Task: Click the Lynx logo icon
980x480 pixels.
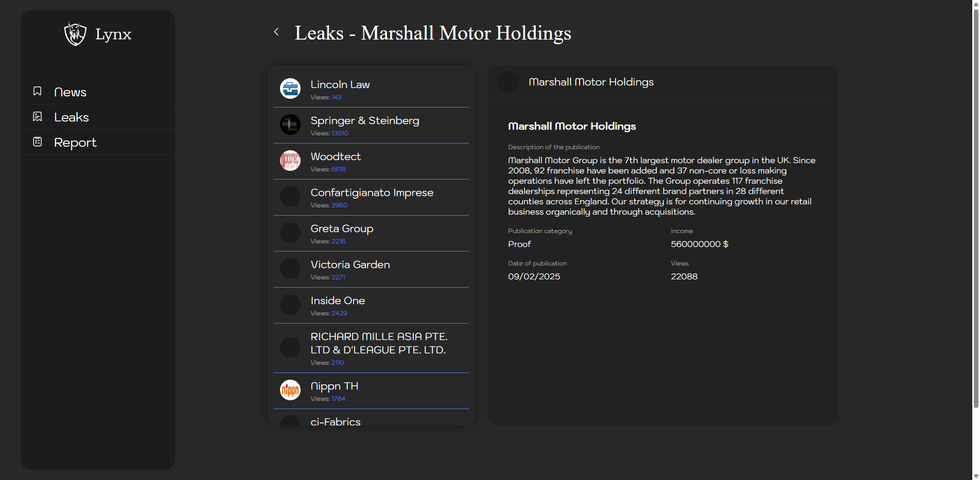Action: click(75, 34)
